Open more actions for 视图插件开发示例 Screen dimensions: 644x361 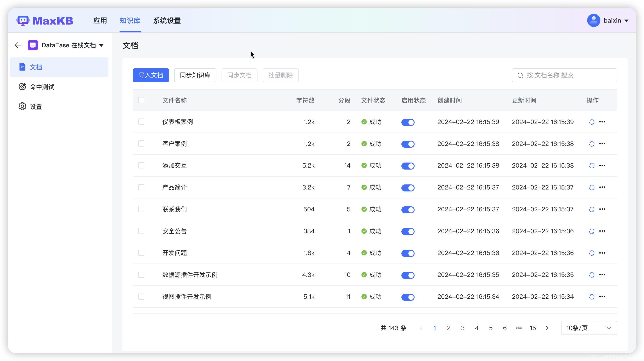click(602, 297)
